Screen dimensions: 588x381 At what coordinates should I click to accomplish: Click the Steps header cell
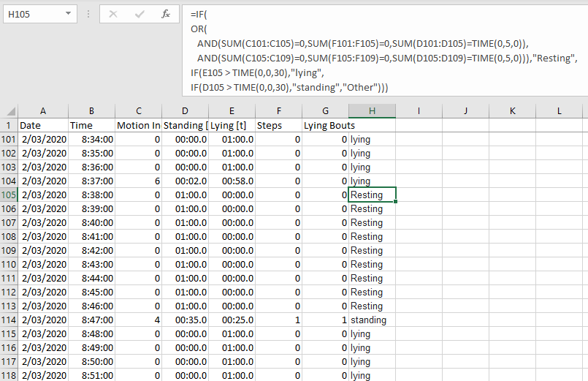278,125
